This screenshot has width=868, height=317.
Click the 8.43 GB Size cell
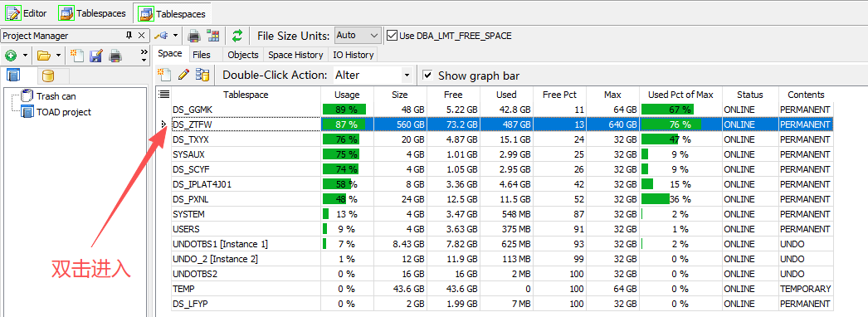pyautogui.click(x=400, y=244)
